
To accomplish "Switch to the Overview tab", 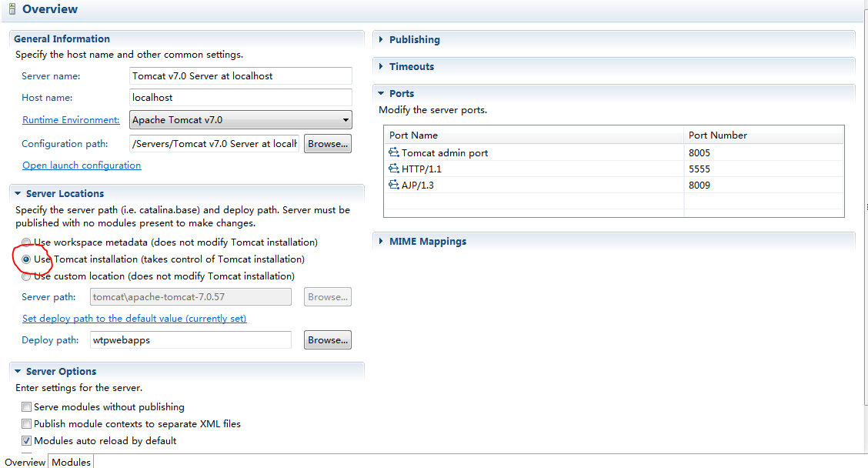I will click(x=25, y=462).
